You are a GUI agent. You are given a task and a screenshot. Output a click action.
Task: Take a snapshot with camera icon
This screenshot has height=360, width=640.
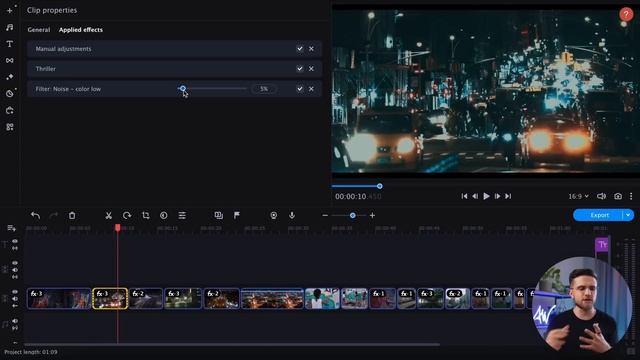(x=618, y=196)
